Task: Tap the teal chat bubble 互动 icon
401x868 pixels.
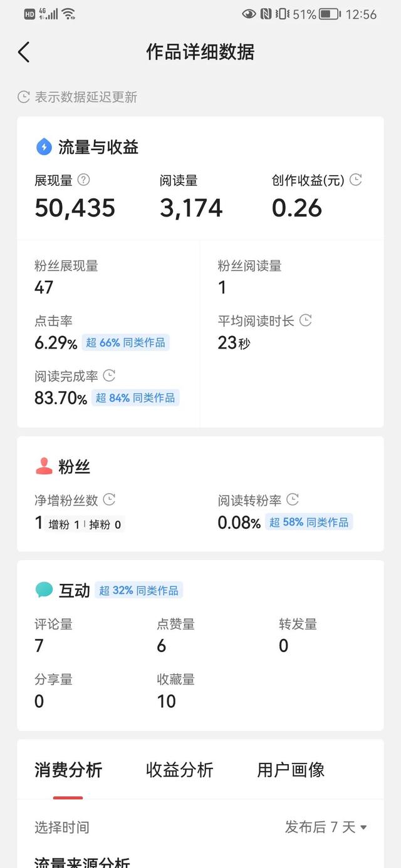Action: [x=44, y=590]
